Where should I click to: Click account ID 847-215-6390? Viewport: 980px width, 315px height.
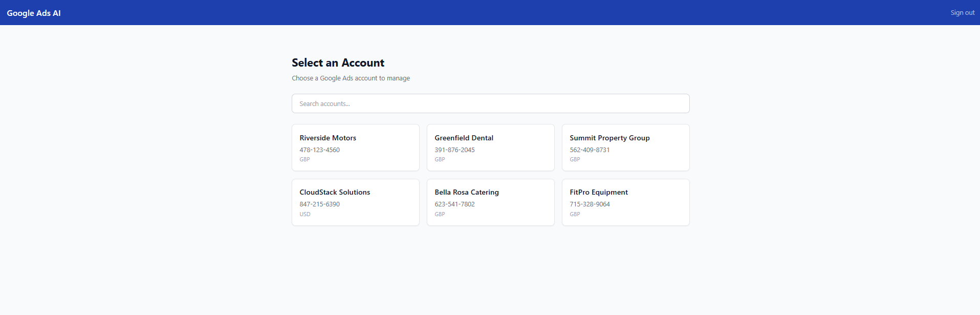pos(319,204)
